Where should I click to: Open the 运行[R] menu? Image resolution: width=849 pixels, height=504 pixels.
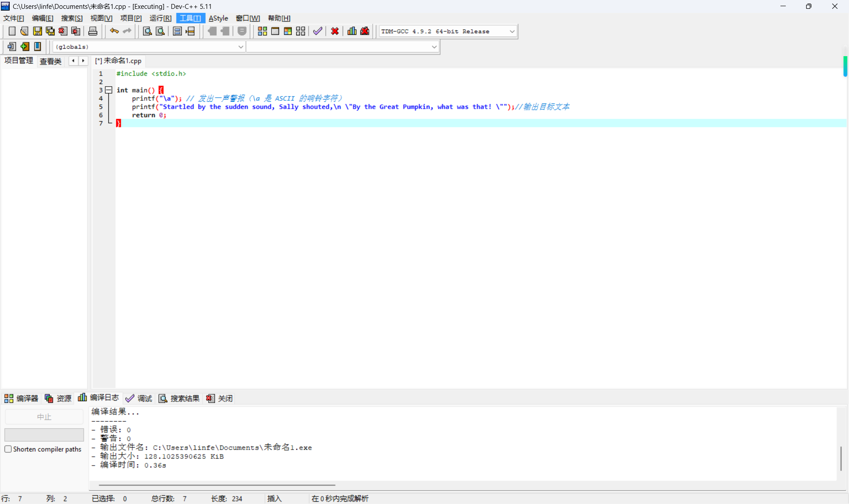tap(160, 18)
